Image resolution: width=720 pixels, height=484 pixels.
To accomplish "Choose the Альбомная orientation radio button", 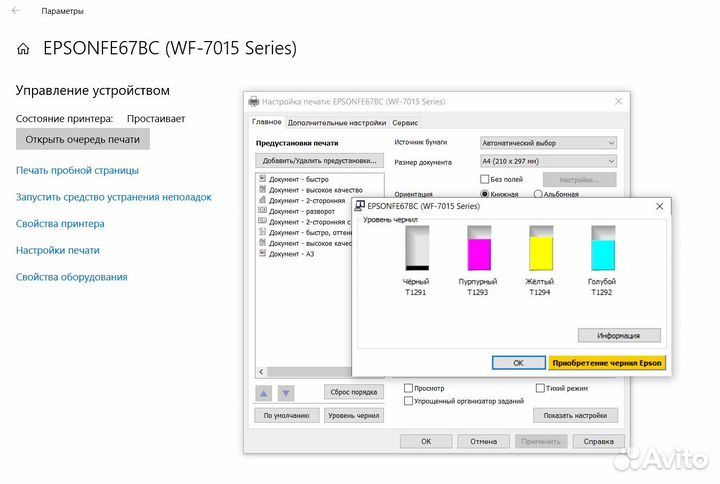I will tap(538, 194).
